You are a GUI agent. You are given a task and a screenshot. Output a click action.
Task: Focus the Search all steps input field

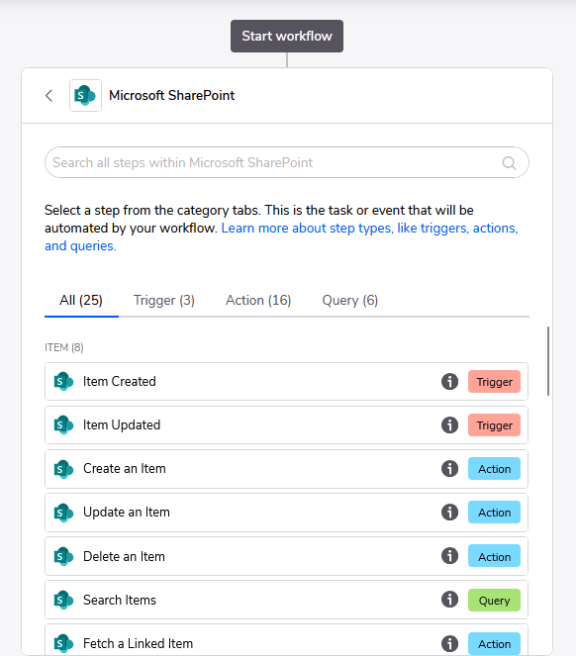click(287, 162)
